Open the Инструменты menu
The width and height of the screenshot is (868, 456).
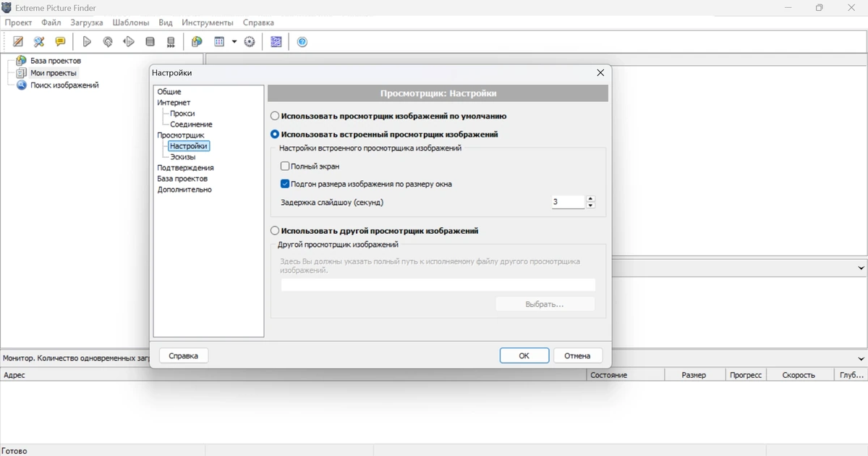(208, 22)
